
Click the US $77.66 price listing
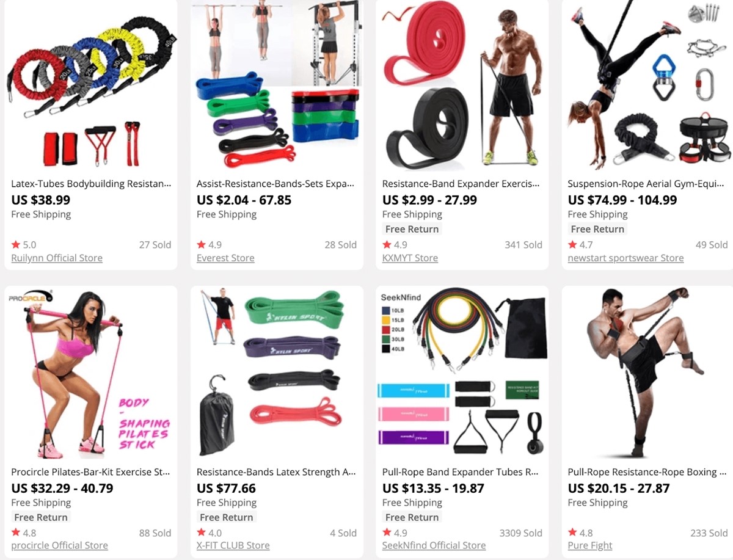[226, 489]
